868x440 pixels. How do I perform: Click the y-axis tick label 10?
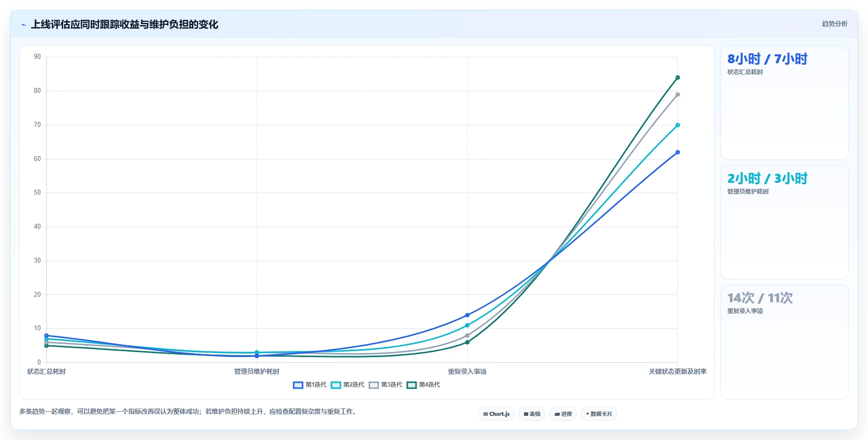38,328
